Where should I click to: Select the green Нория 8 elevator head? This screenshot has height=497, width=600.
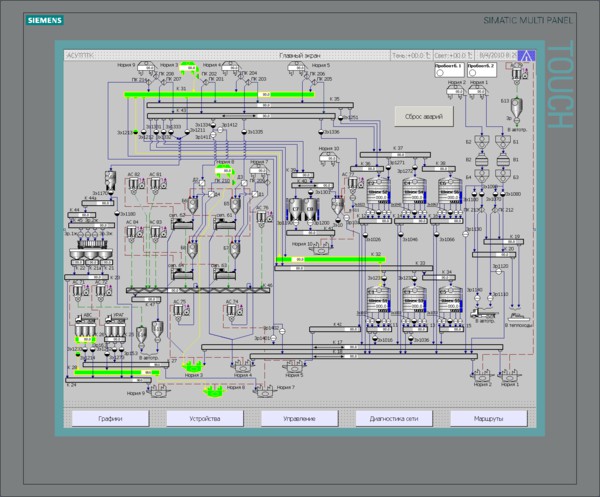point(224,171)
